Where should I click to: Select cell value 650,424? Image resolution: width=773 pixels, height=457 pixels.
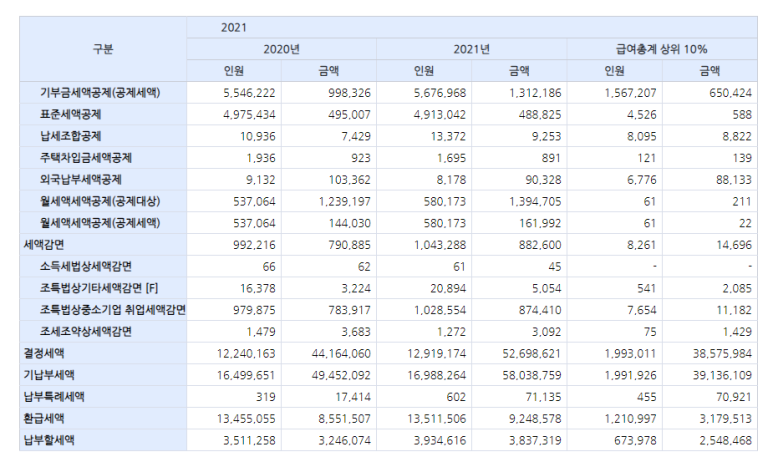point(731,93)
